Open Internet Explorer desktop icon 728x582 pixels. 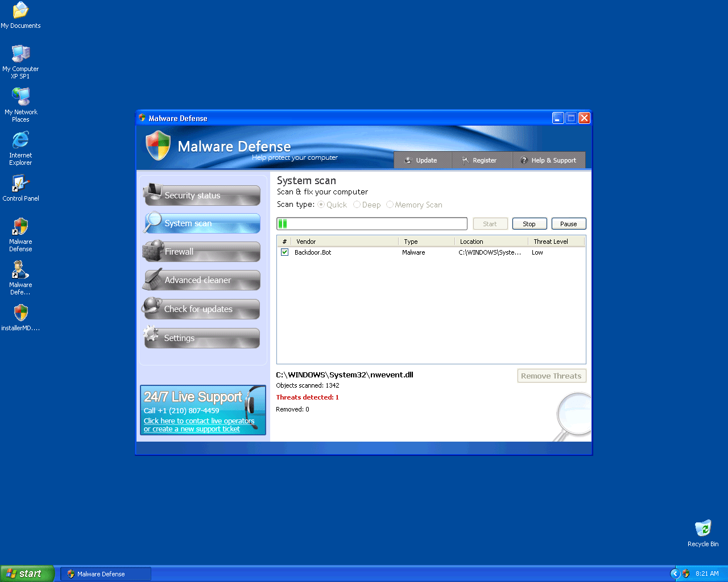[21, 140]
